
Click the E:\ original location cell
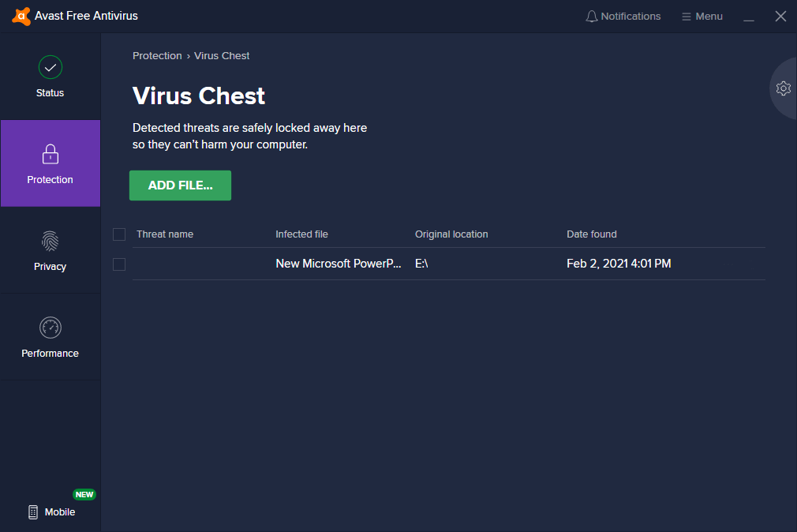pyautogui.click(x=421, y=264)
